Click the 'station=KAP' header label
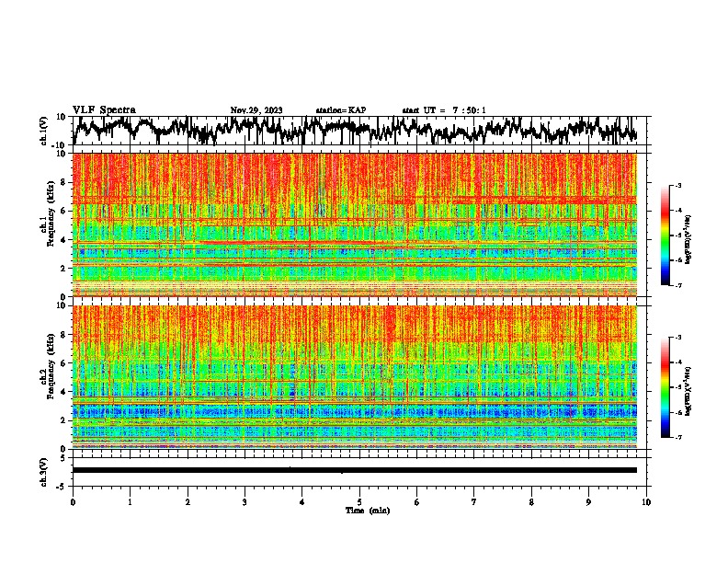 341,110
